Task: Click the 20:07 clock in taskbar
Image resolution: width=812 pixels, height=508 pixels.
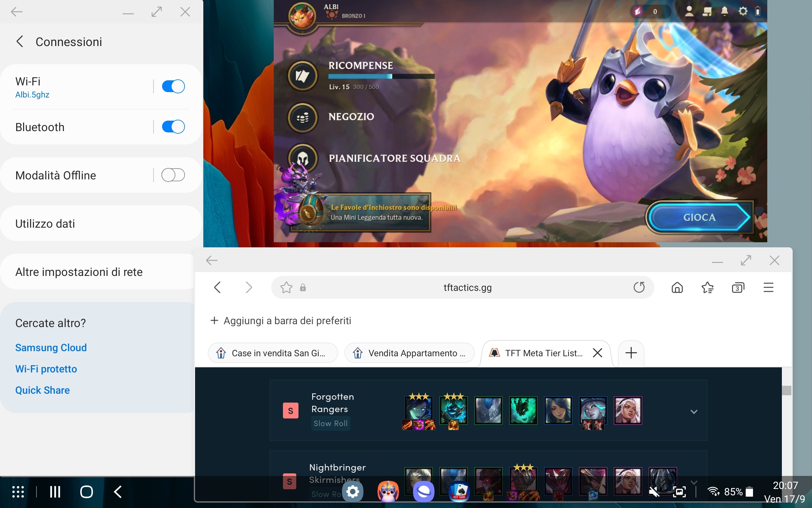Action: pyautogui.click(x=785, y=485)
